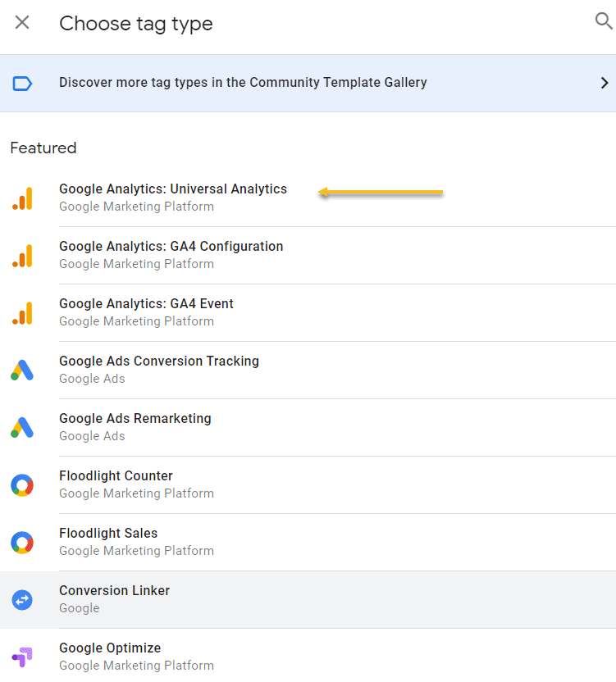Click the Google Optimize purple icon

coord(22,657)
